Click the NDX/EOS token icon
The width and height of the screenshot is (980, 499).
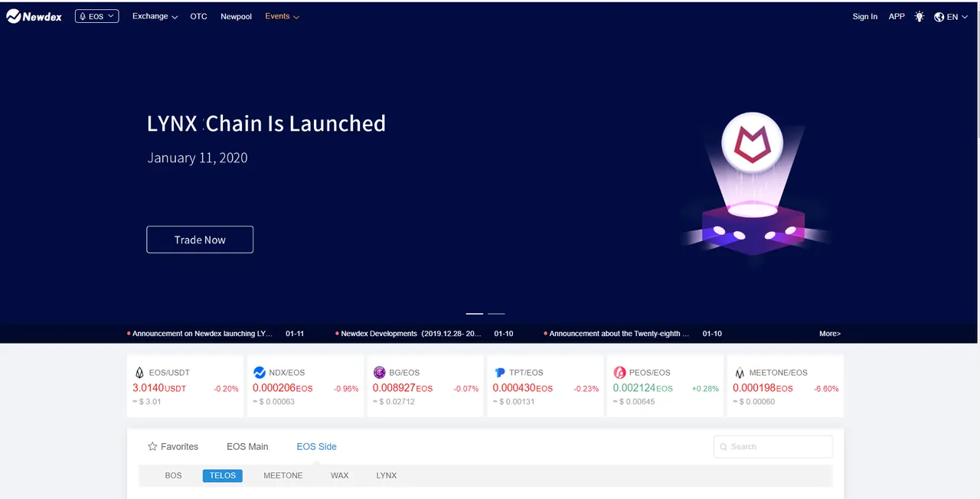259,373
